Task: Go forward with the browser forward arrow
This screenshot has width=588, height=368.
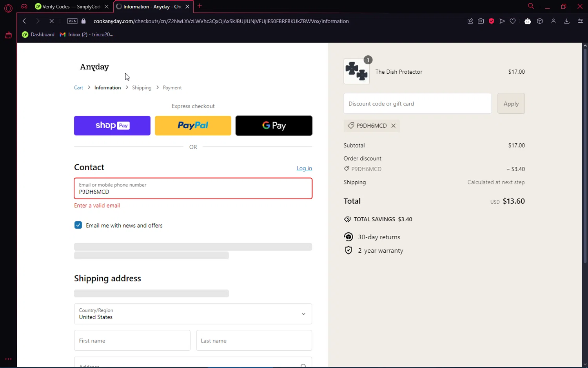Action: pyautogui.click(x=38, y=21)
